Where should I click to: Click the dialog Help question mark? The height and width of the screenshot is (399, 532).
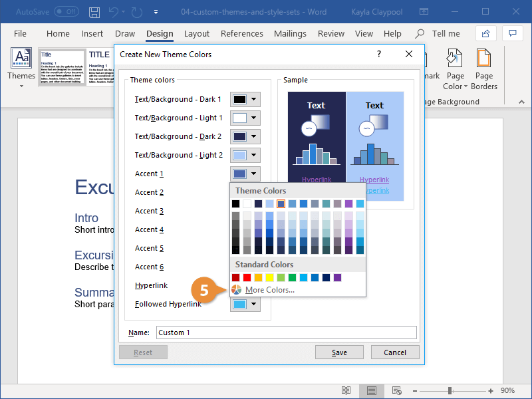[379, 54]
